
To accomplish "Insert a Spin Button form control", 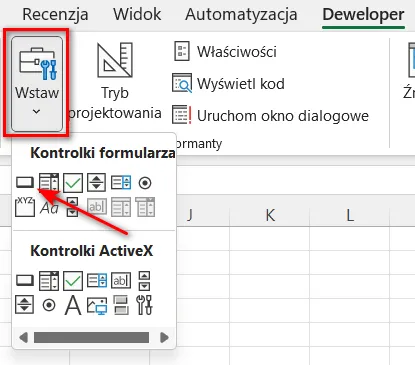I will click(x=97, y=183).
